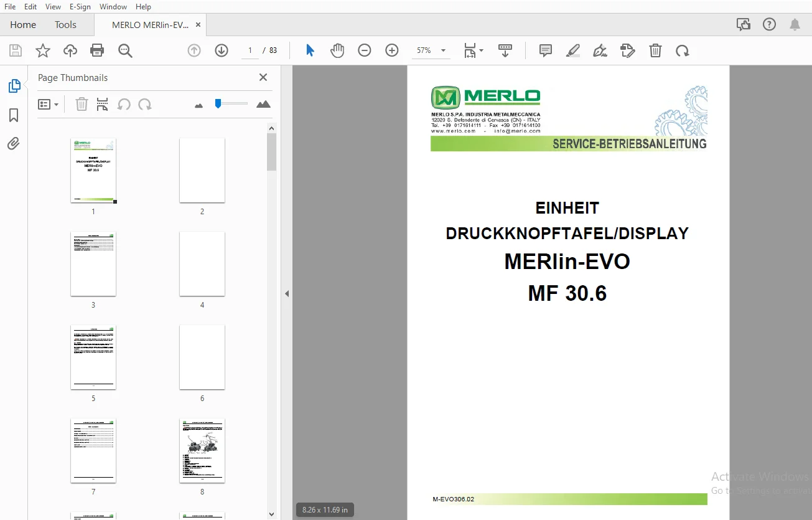The height and width of the screenshot is (520, 812).
Task: Select the MERLO MERlin-EV document tab
Action: 150,25
